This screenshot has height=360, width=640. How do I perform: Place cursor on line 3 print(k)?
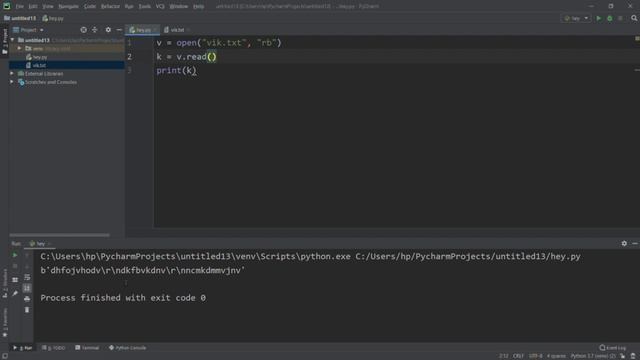pos(176,71)
